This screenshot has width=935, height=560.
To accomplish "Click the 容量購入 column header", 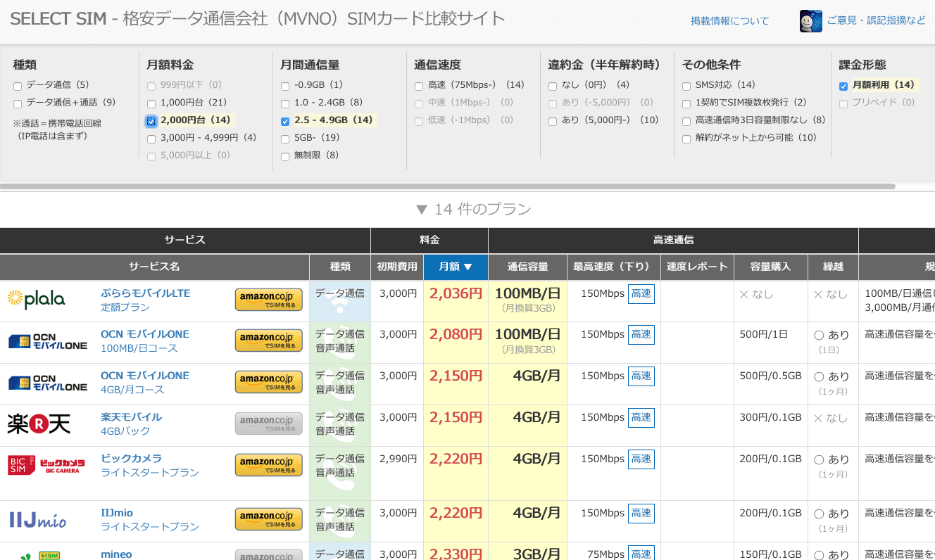I will click(x=771, y=267).
